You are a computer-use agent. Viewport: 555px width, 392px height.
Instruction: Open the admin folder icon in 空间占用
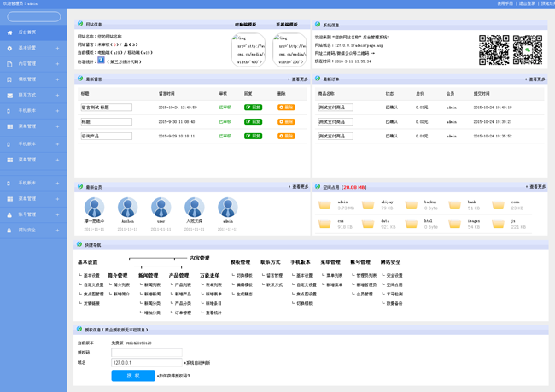click(324, 205)
